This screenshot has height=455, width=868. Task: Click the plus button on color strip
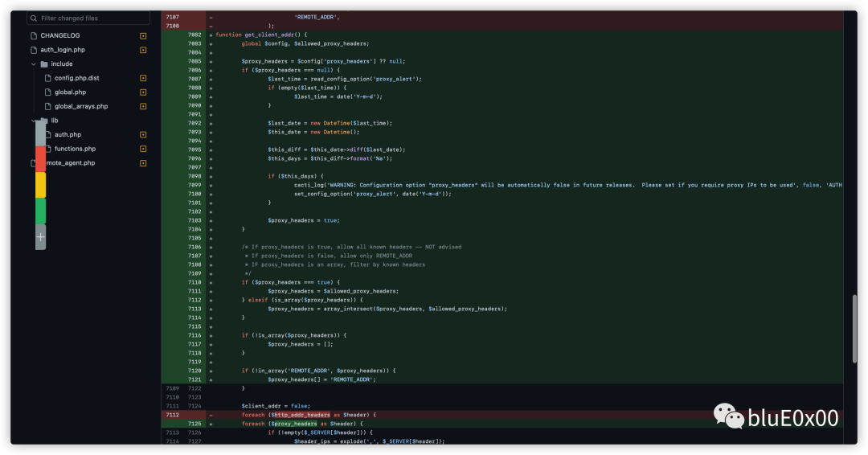40,237
